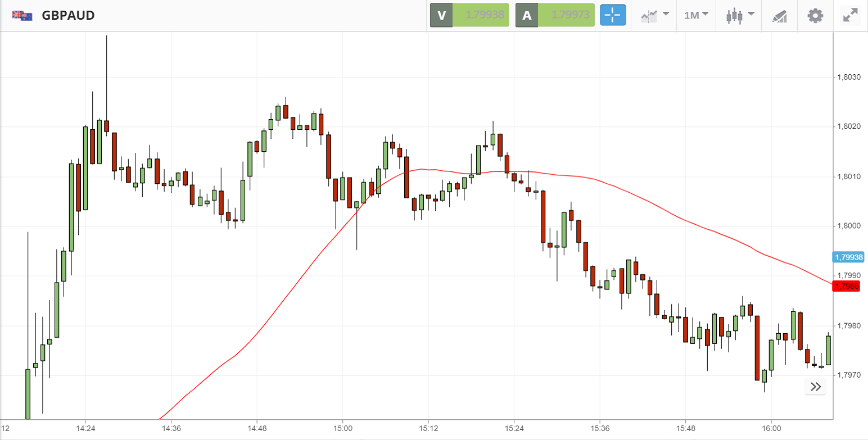Expand the candlestick chart type menu
This screenshot has height=440, width=868.
[x=739, y=15]
